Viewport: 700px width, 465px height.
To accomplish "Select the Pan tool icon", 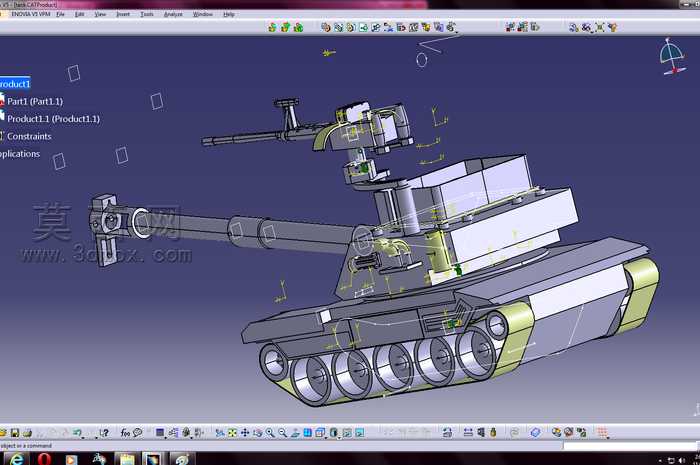I will click(245, 432).
